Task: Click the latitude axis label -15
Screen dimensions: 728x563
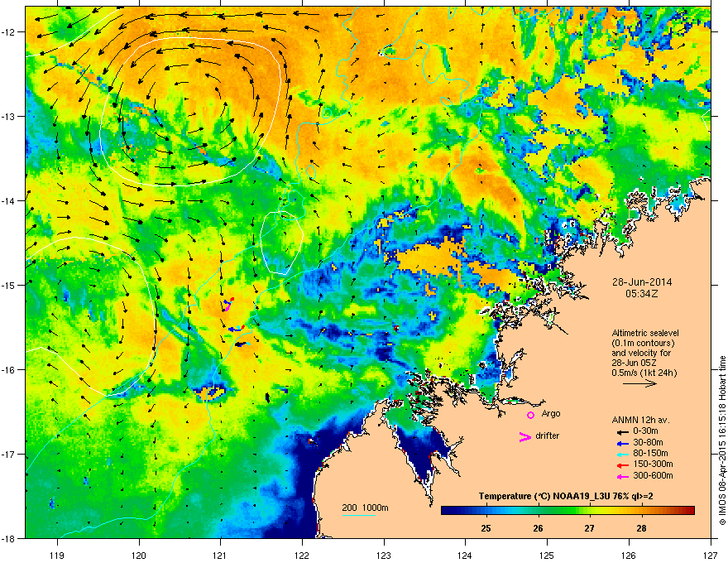Action: click(9, 285)
